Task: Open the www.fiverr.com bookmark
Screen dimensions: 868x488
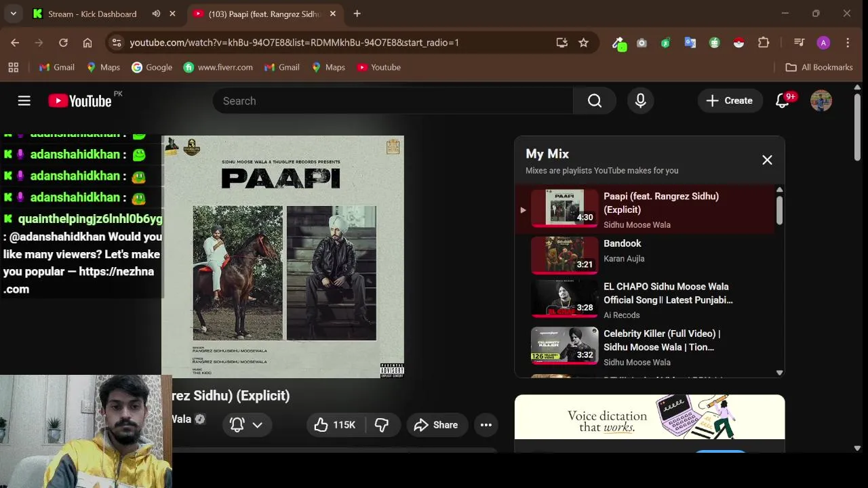Action: click(x=218, y=67)
